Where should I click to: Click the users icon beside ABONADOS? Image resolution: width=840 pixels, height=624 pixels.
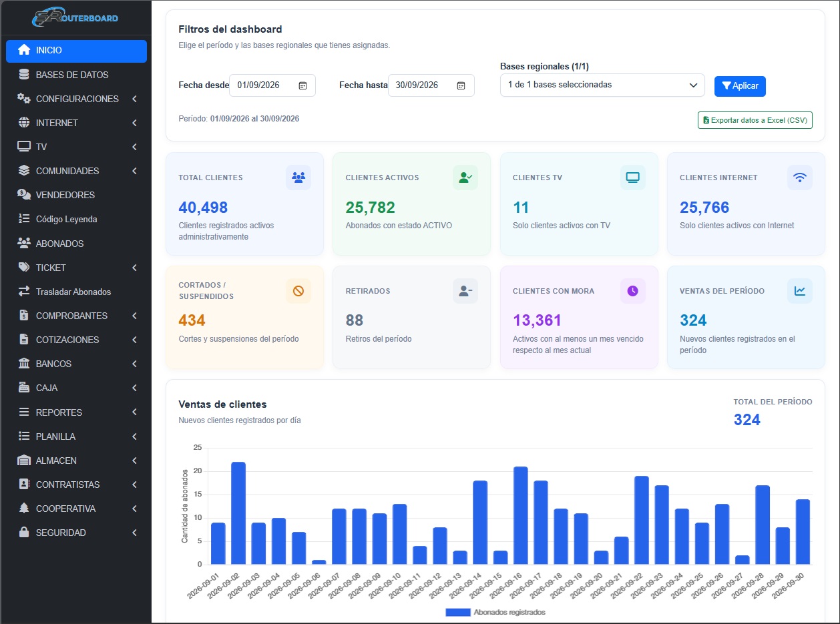coord(24,243)
